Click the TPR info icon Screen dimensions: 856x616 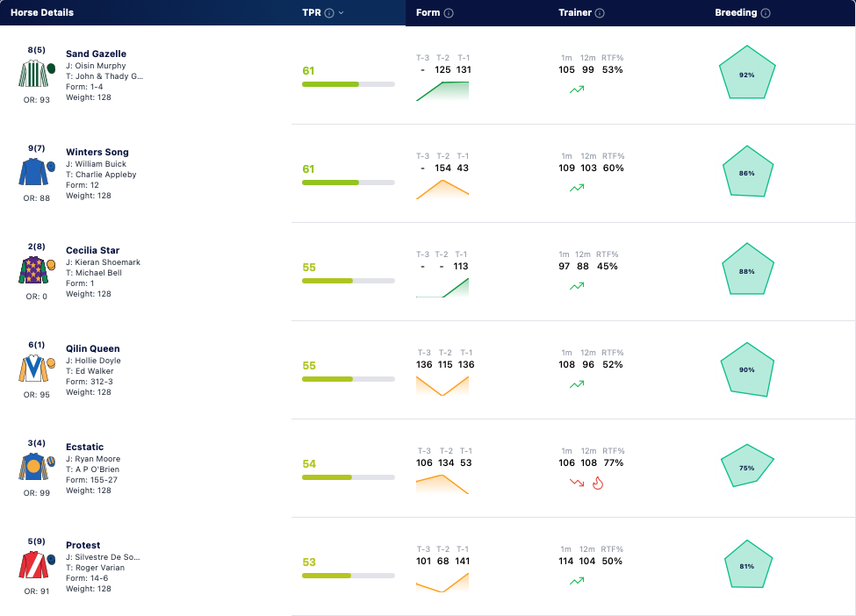tap(329, 13)
